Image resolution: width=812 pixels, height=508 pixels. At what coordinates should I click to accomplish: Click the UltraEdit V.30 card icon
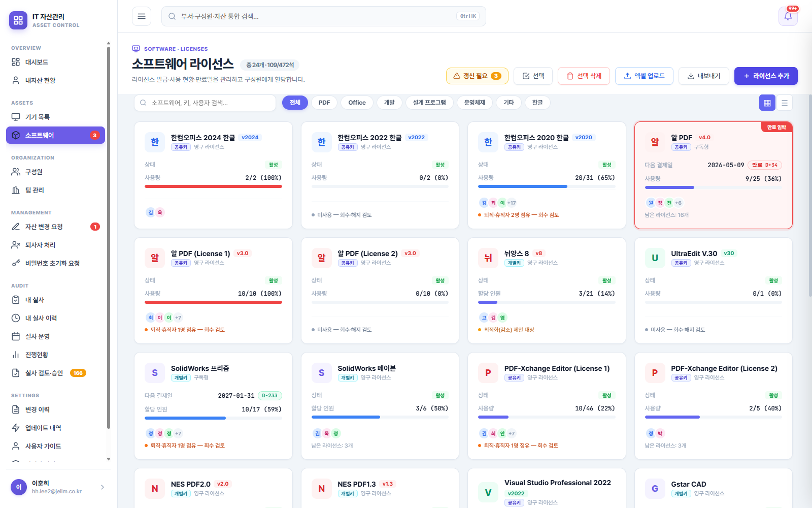655,258
